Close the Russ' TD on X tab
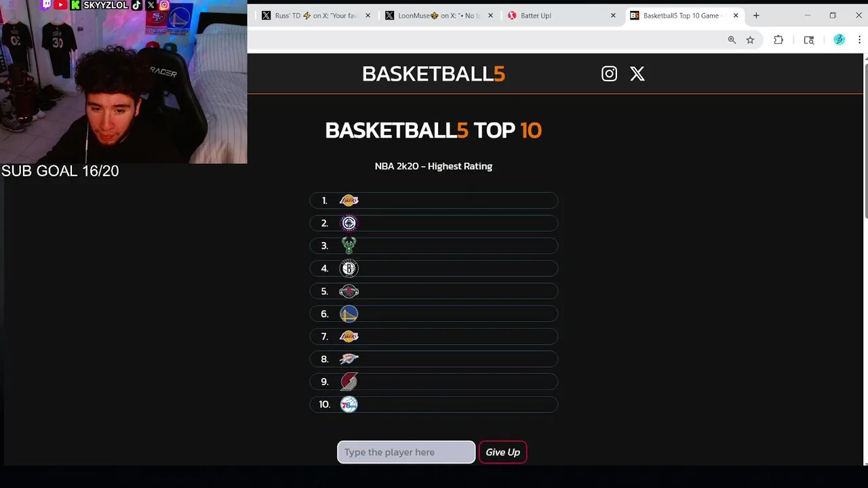The width and height of the screenshot is (868, 488). [x=368, y=16]
